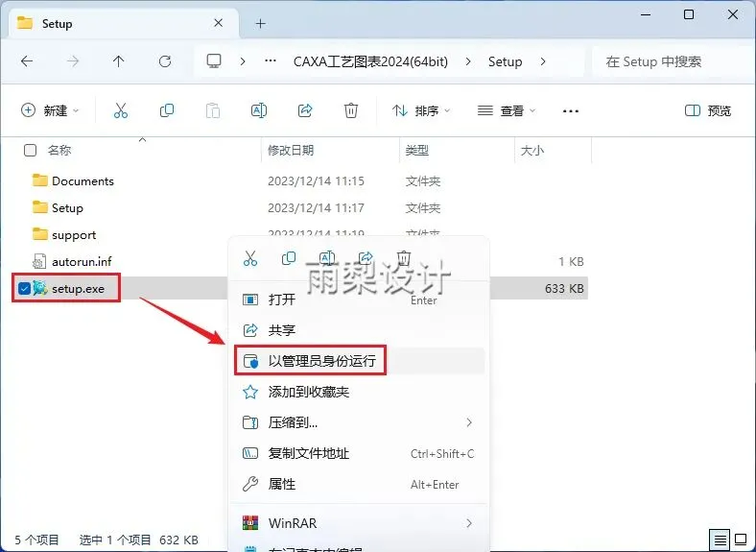The image size is (756, 552).
Task: Sort by 类型 column header
Action: pos(416,150)
